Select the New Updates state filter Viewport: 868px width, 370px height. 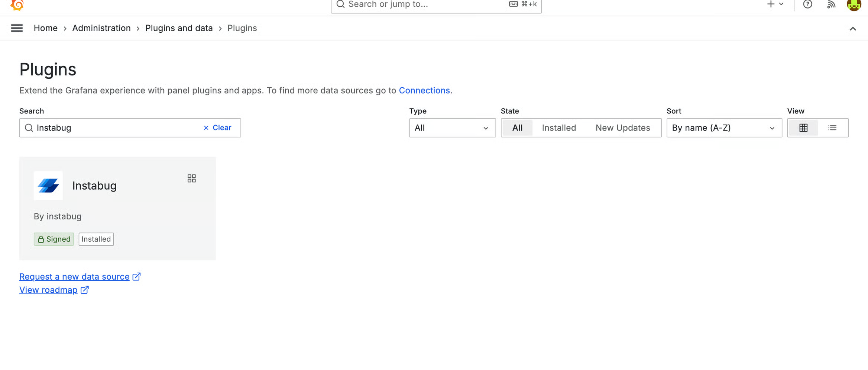tap(622, 128)
